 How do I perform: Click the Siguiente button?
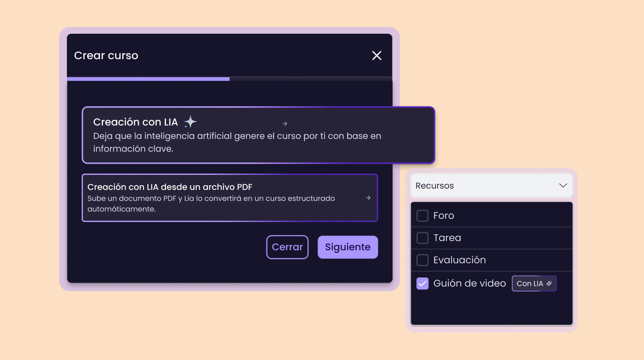(x=347, y=247)
